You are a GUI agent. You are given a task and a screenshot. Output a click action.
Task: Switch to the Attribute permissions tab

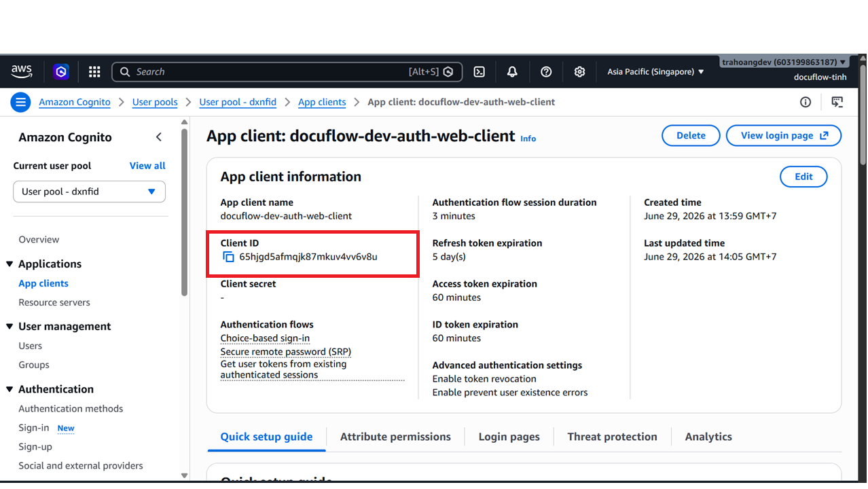click(x=395, y=437)
